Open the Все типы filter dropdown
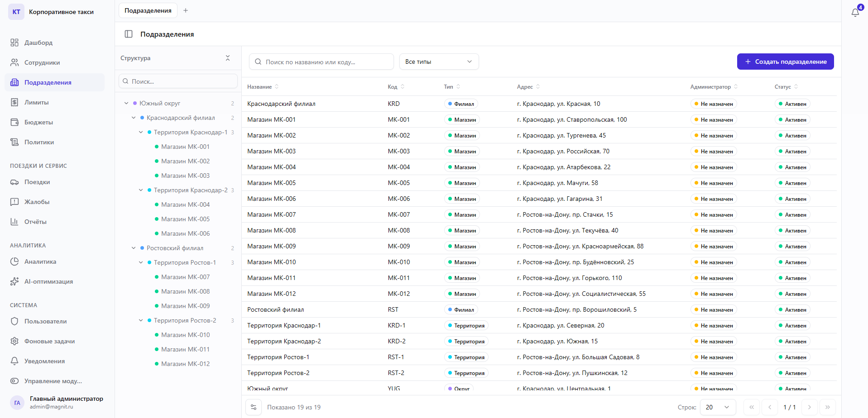This screenshot has height=418, width=868. click(438, 62)
